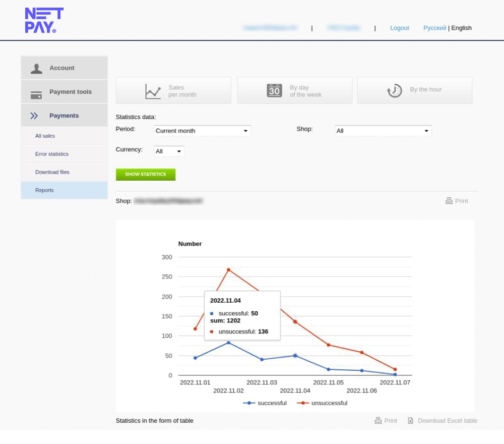Expand the Currency dropdown
The height and width of the screenshot is (444, 504).
[169, 151]
